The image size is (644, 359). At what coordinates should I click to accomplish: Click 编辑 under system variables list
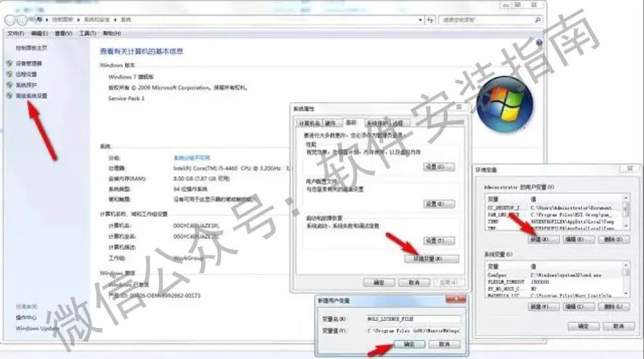[x=579, y=306]
